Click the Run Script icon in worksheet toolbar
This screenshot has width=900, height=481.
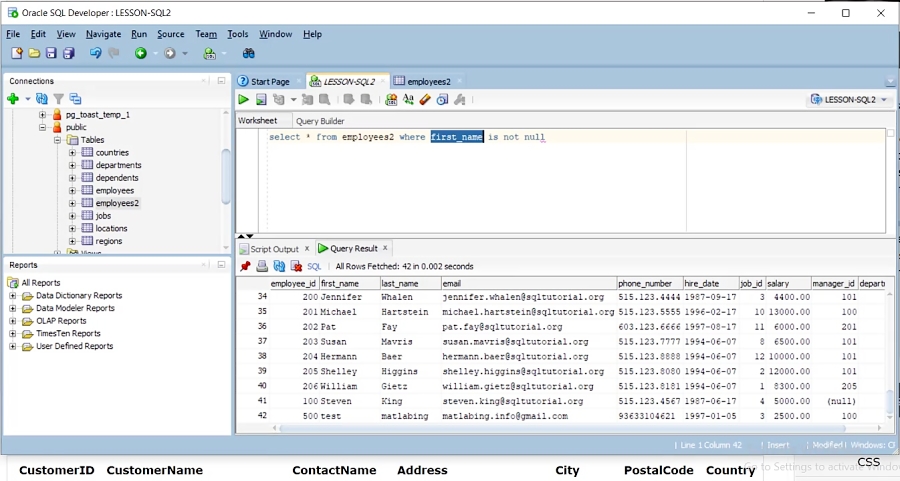[261, 100]
